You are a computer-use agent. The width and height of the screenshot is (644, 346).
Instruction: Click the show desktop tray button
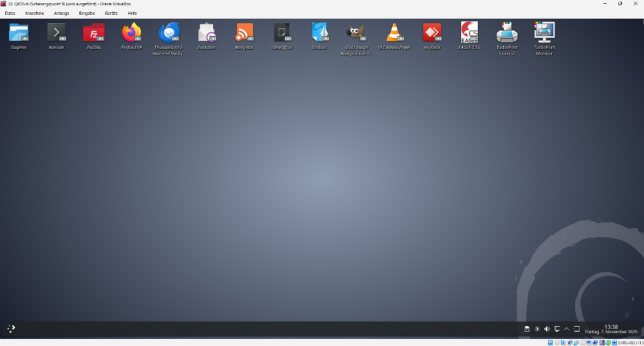click(577, 329)
